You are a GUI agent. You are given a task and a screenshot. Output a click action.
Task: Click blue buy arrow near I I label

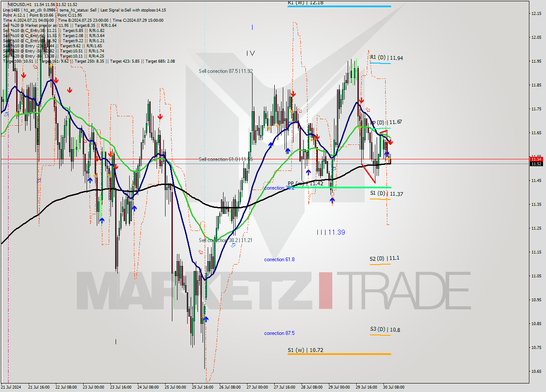[332, 200]
